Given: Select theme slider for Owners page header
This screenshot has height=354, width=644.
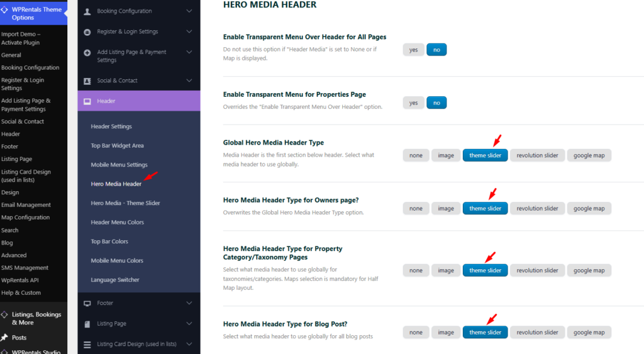Looking at the screenshot, I should coord(485,208).
